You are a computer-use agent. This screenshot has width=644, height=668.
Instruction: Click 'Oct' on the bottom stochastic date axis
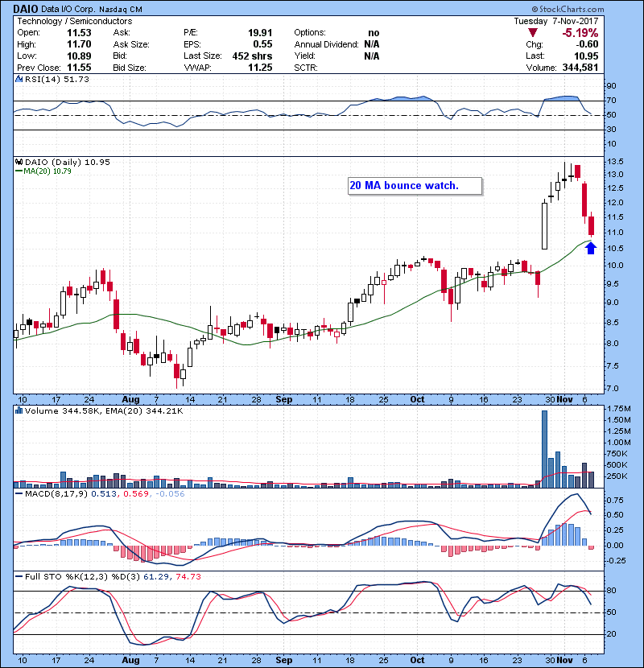click(417, 660)
